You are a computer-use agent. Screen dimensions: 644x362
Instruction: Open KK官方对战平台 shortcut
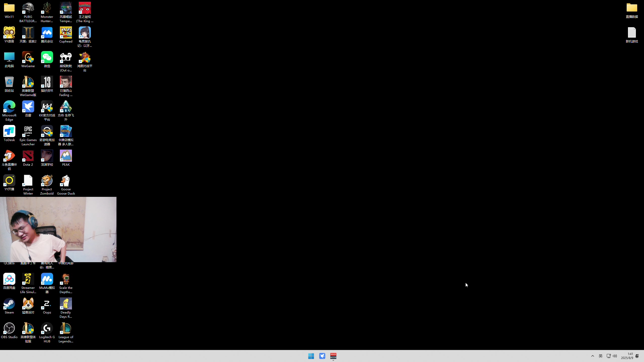tap(47, 111)
